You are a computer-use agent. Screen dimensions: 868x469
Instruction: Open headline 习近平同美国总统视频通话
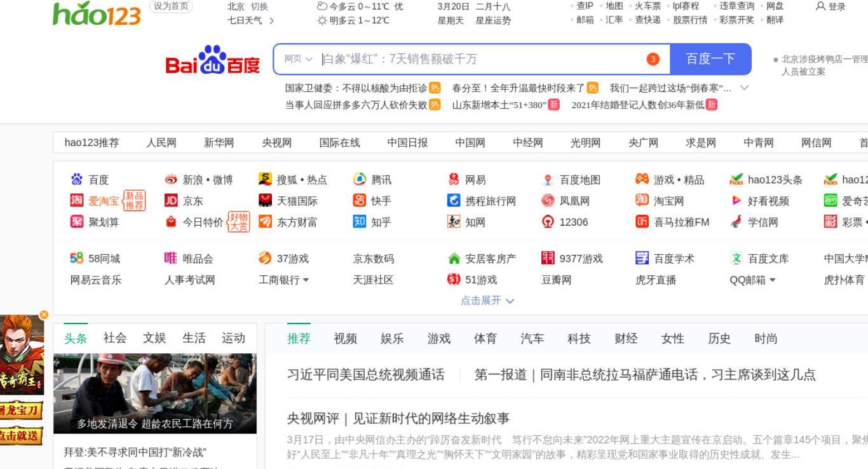(366, 375)
